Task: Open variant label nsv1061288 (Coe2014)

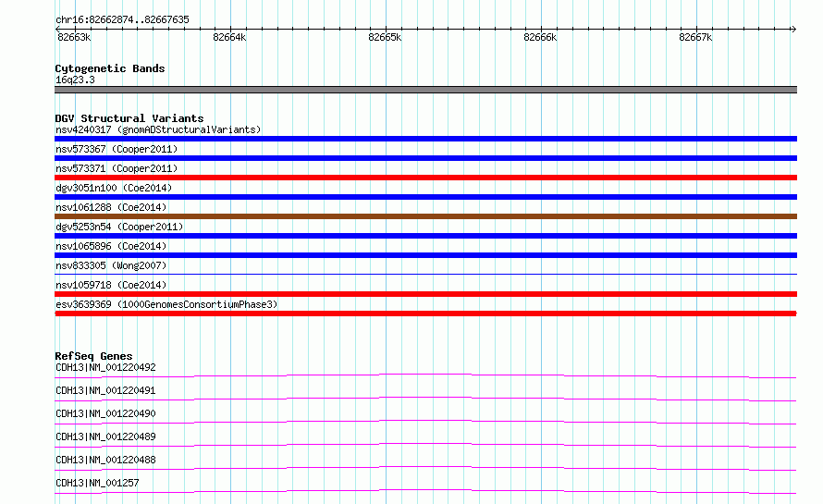Action: [111, 207]
